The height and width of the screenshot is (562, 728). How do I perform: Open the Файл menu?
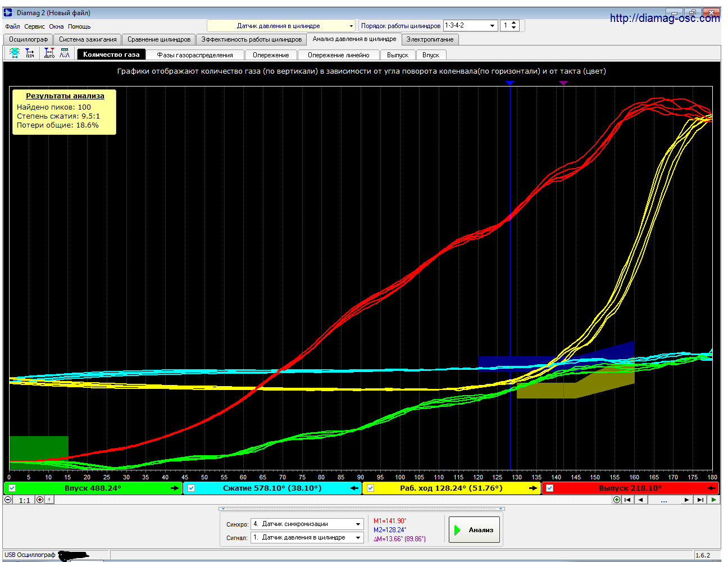pyautogui.click(x=12, y=26)
